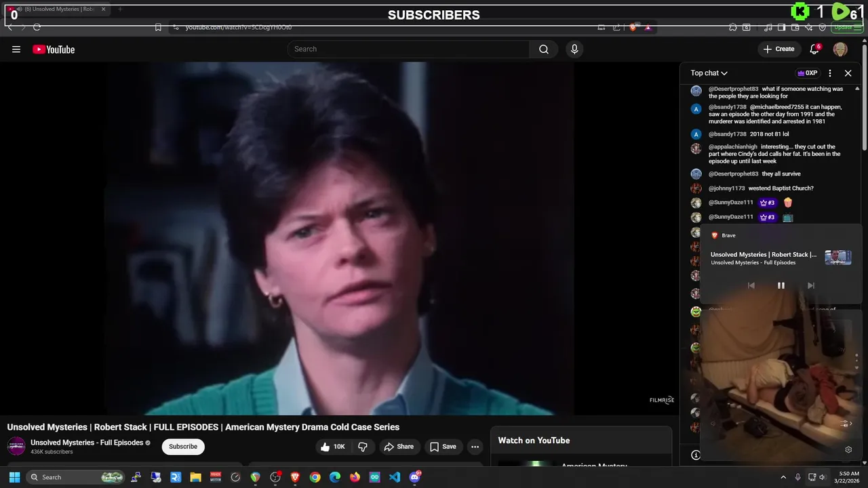This screenshot has width=868, height=488.
Task: Click the chat info icon at the bottom
Action: click(x=696, y=455)
